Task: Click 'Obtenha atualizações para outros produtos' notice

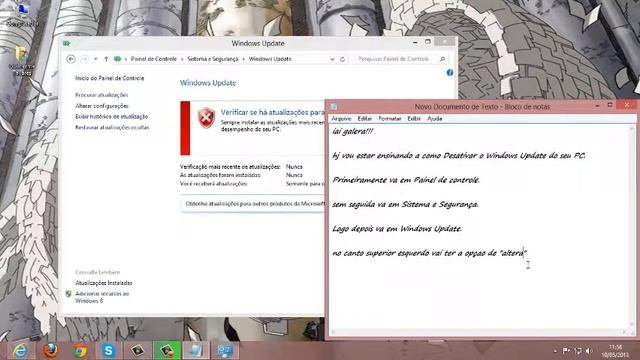Action: [x=255, y=204]
